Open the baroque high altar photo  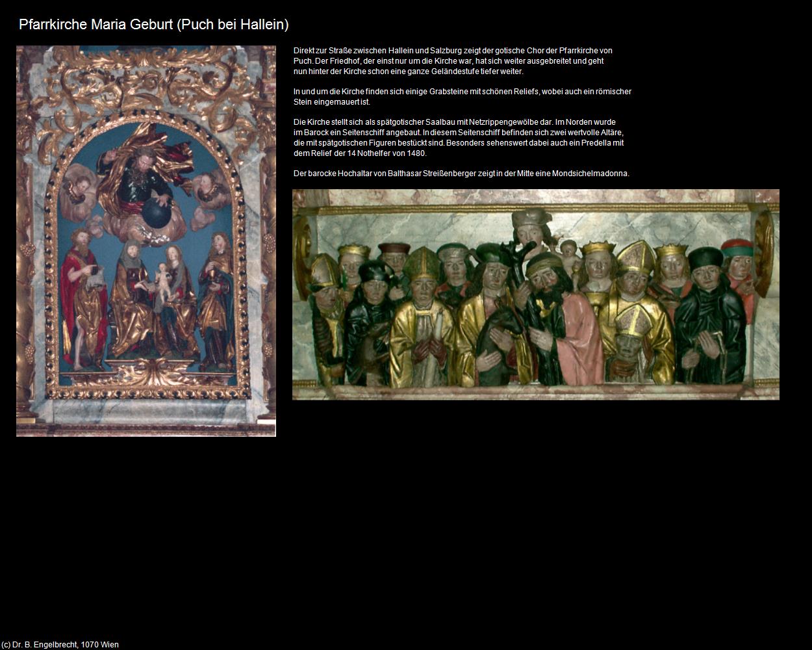pos(146,241)
